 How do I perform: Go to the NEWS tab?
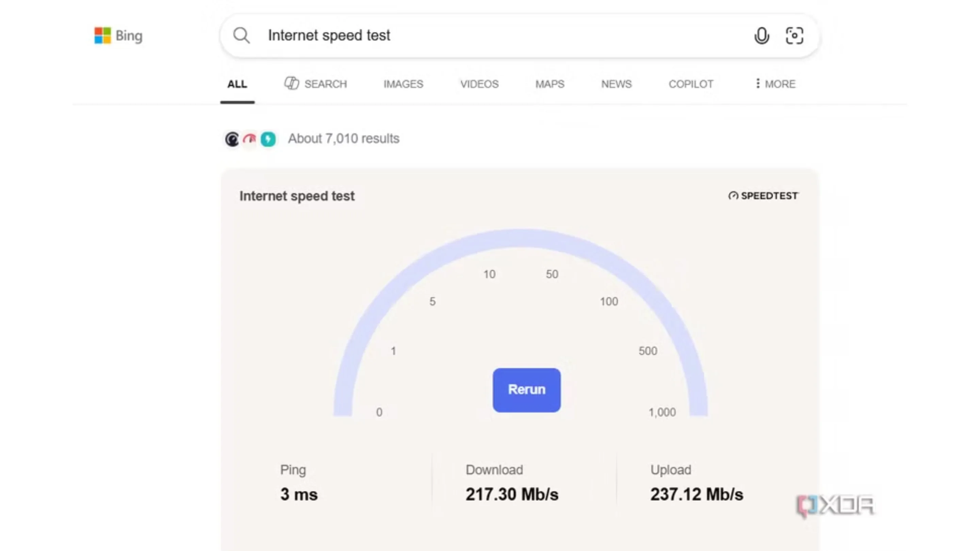coord(616,84)
